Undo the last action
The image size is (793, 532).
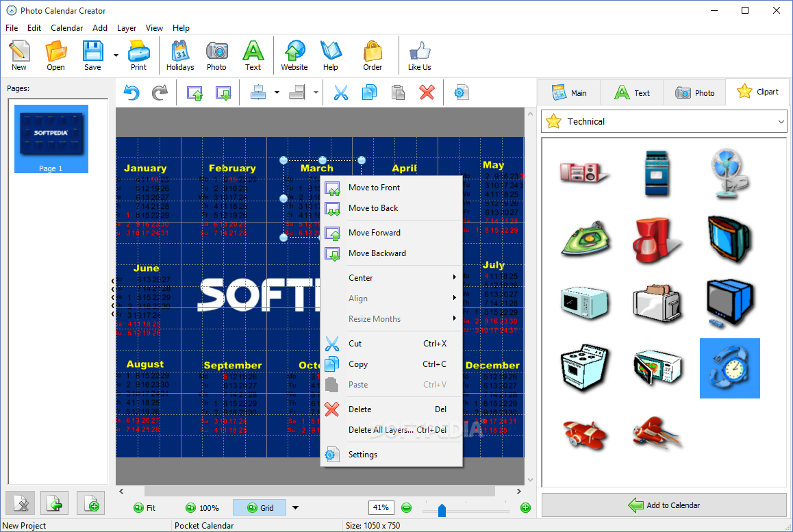(131, 92)
